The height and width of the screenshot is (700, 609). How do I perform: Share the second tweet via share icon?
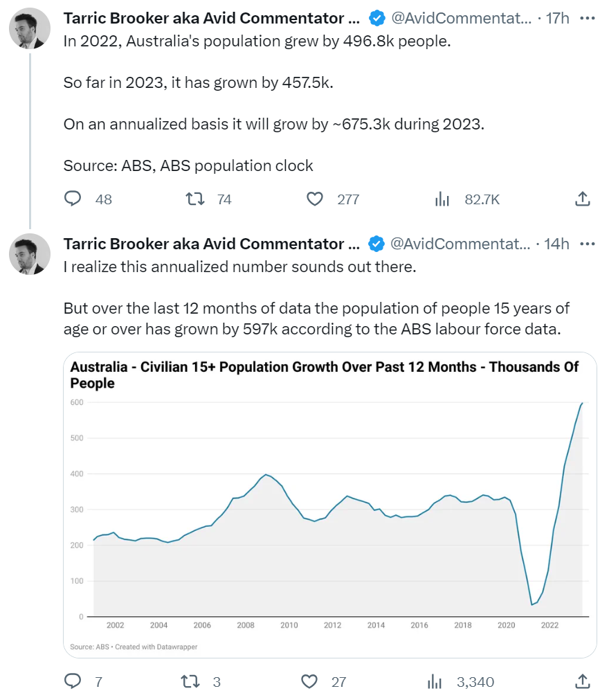(x=583, y=682)
